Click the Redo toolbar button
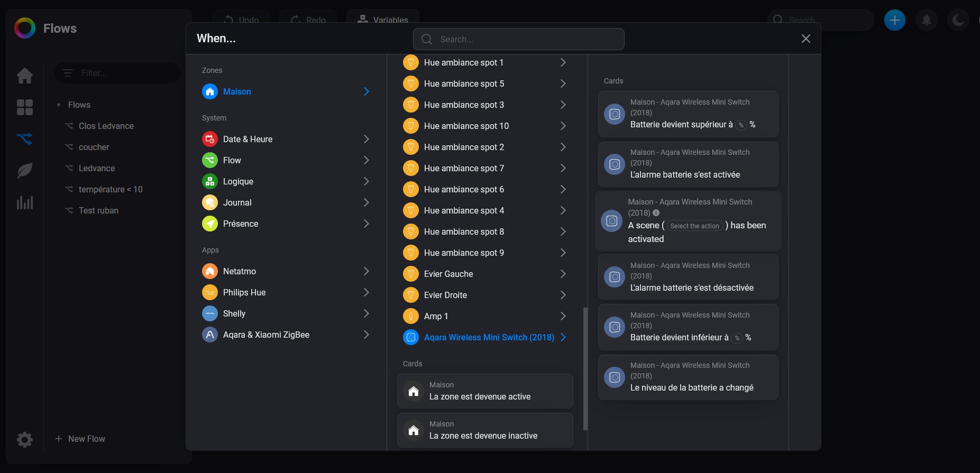980x473 pixels. (308, 20)
